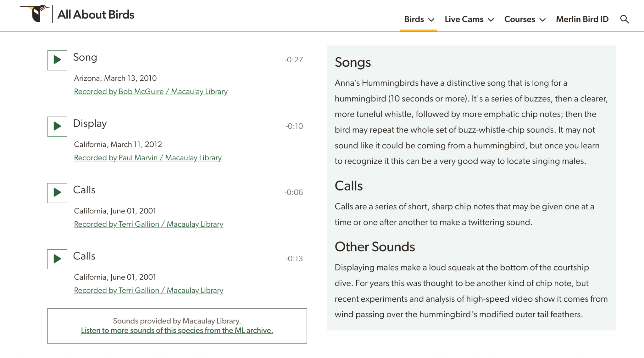This screenshot has width=644, height=358.
Task: Open the Recorded by Bob McGuire link
Action: 151,91
